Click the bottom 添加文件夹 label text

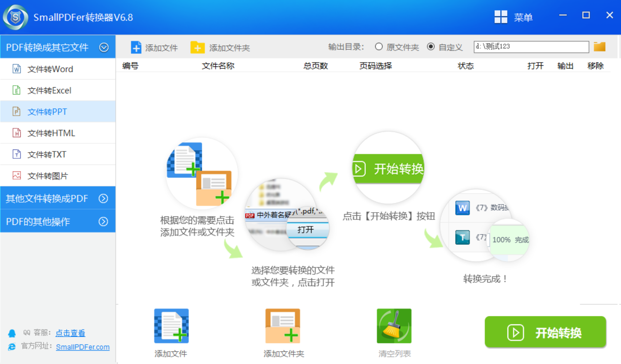[284, 354]
